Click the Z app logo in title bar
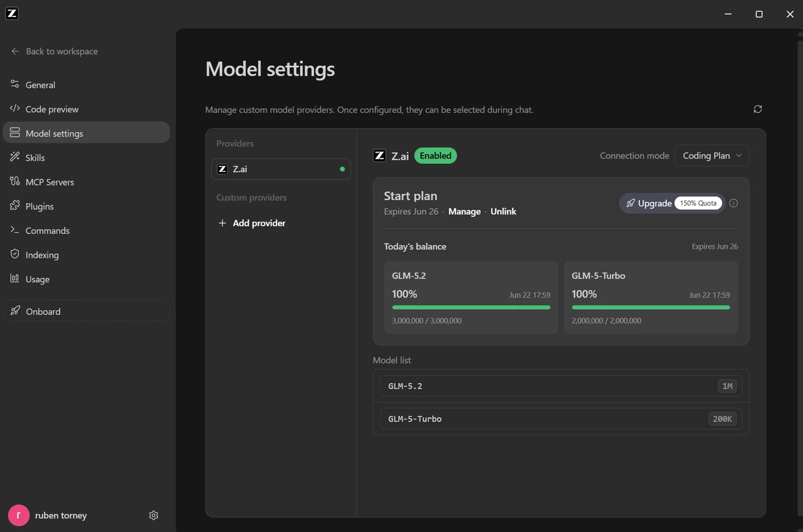The width and height of the screenshot is (803, 532). pyautogui.click(x=12, y=14)
